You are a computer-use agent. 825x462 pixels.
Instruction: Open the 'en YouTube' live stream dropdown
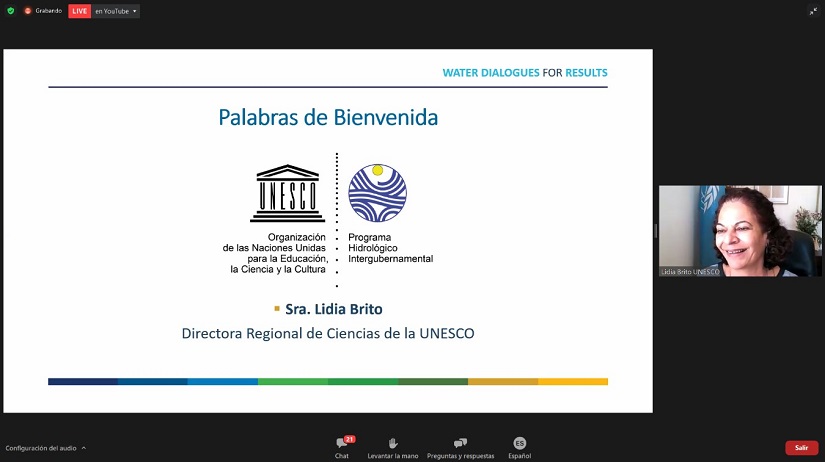point(116,11)
